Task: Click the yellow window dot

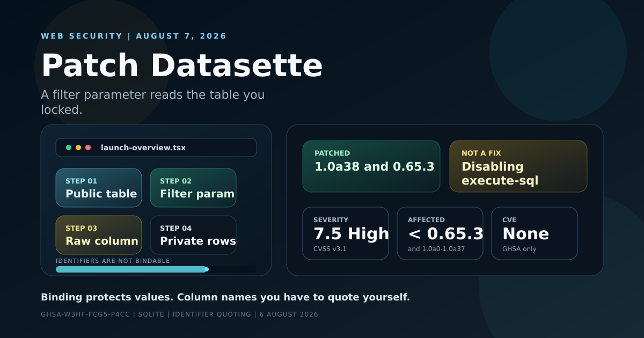Action: [78, 148]
